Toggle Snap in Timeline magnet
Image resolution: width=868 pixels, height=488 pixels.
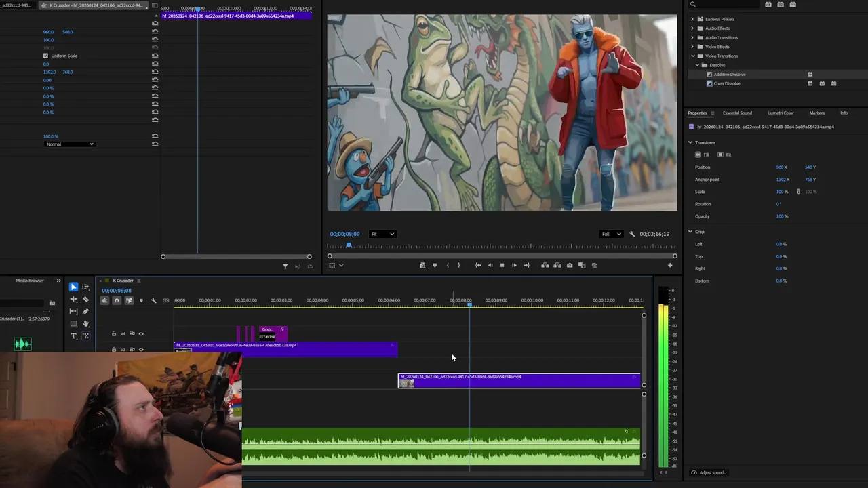pyautogui.click(x=117, y=300)
